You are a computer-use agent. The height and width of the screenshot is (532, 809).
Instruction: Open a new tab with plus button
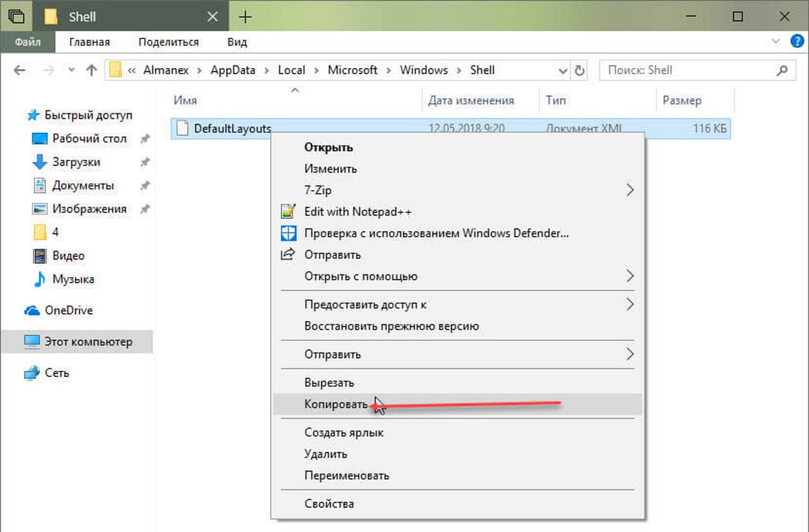[245, 16]
